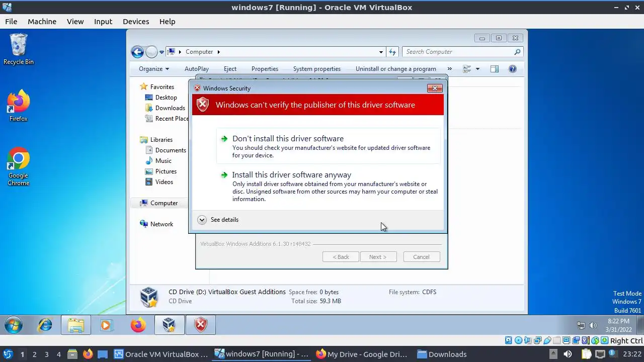Click AutoPlay in the Explorer toolbar
This screenshot has height=362, width=644.
pyautogui.click(x=197, y=69)
